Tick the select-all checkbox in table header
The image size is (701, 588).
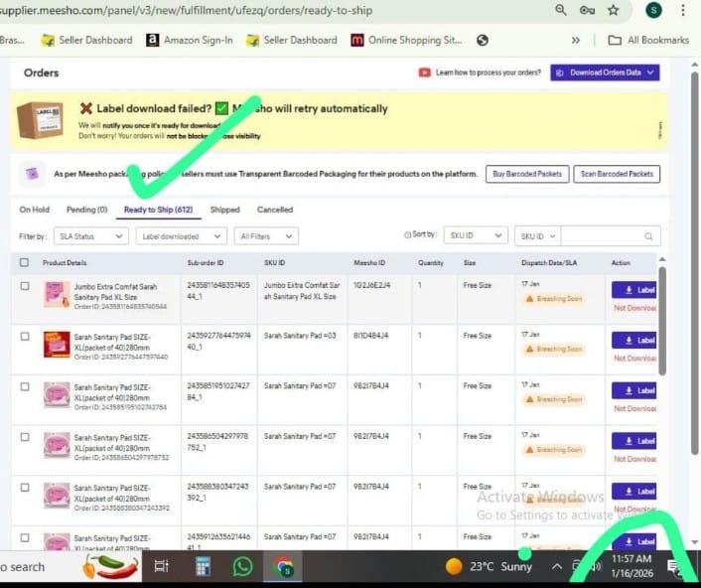point(25,262)
